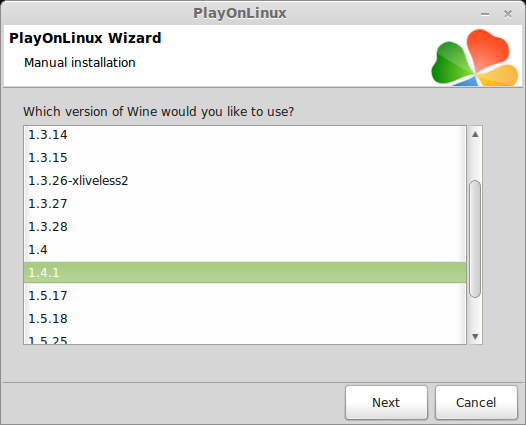Click the Cancel button

[476, 403]
